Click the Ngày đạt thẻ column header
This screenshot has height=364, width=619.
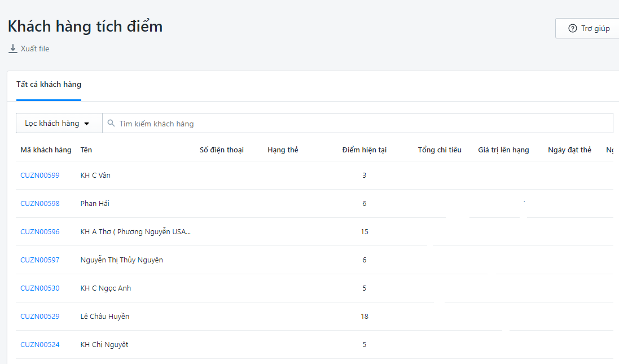click(x=569, y=150)
